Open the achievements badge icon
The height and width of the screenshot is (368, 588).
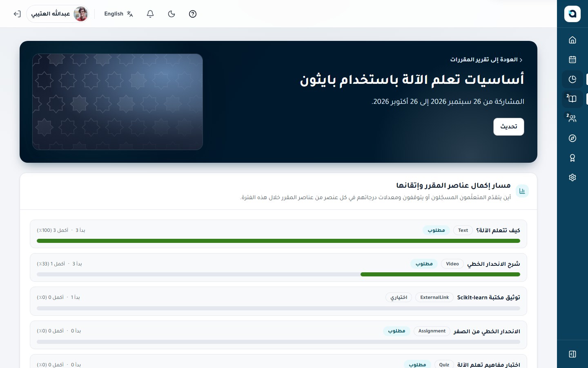(572, 158)
